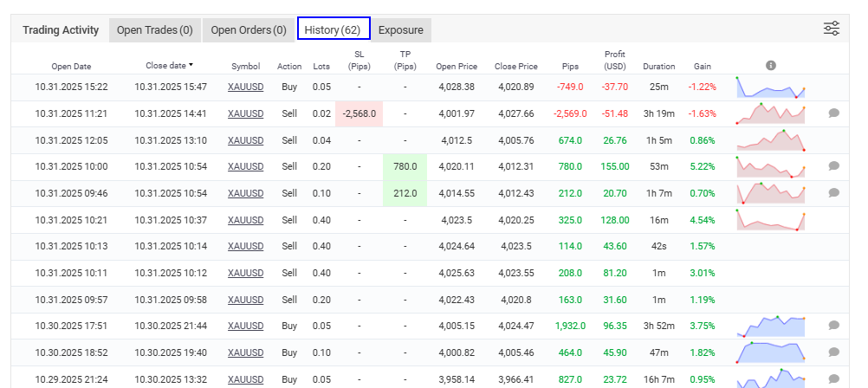Viewport: 868px width, 388px height.
Task: Click the info icon in the chart column header
Action: pos(771,66)
